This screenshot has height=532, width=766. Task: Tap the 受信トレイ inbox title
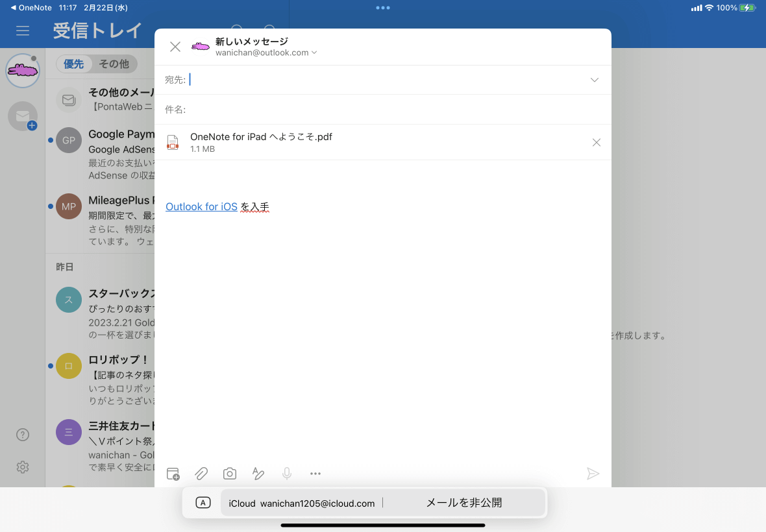coord(97,30)
